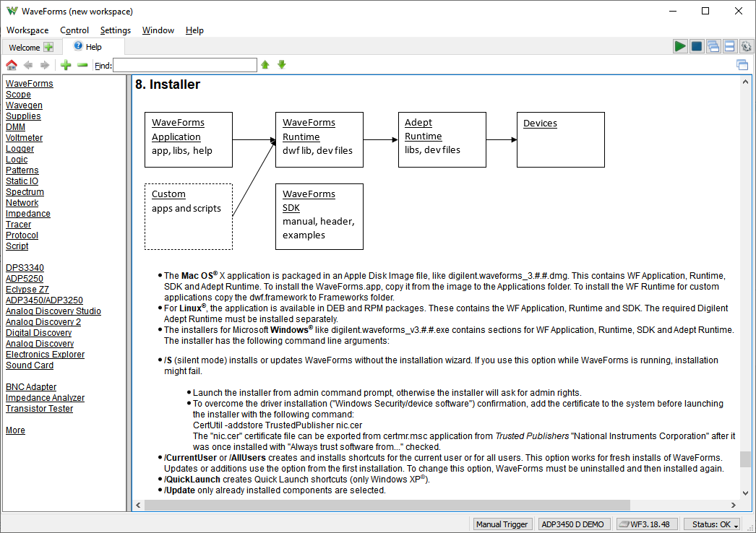
Task: Click the tile windows icon
Action: coord(729,46)
